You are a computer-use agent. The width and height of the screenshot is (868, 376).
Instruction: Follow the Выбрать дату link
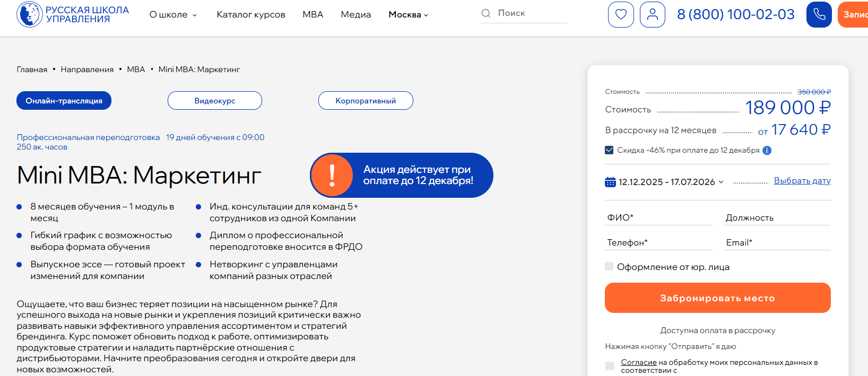click(x=802, y=181)
